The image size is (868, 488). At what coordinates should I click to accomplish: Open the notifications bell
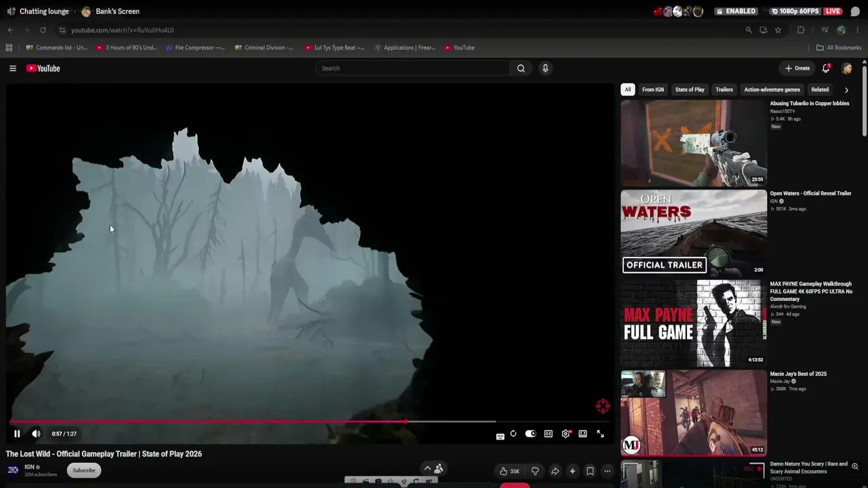(x=826, y=68)
